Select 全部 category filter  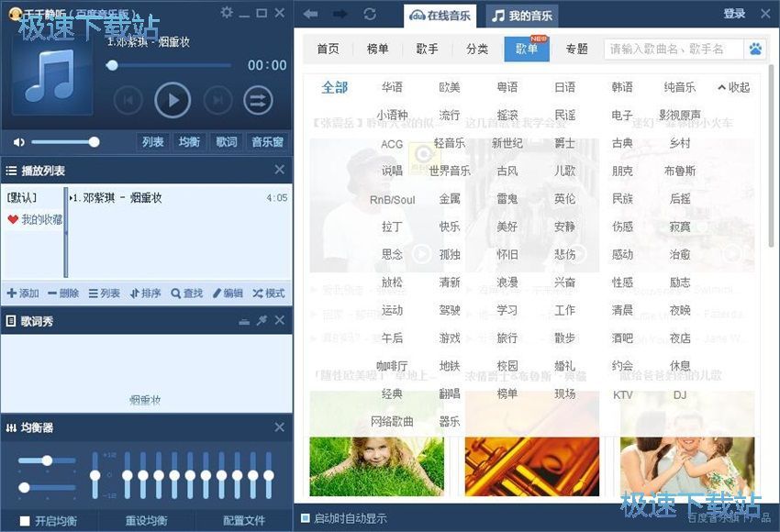(335, 87)
